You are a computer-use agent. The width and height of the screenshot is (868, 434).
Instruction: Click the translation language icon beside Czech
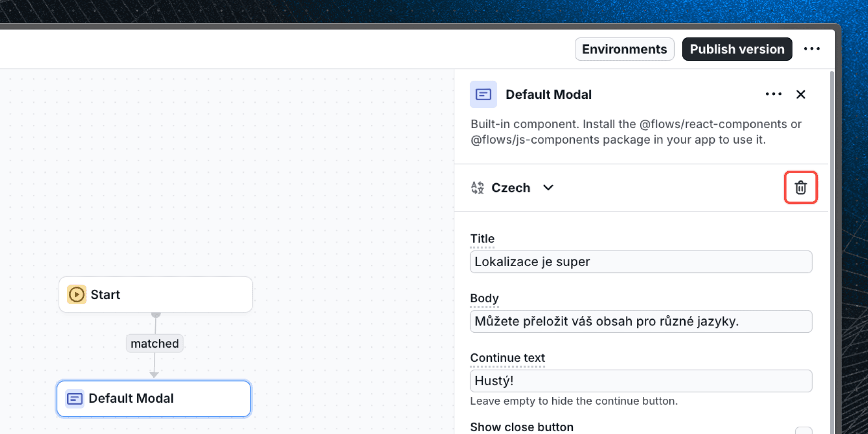477,188
